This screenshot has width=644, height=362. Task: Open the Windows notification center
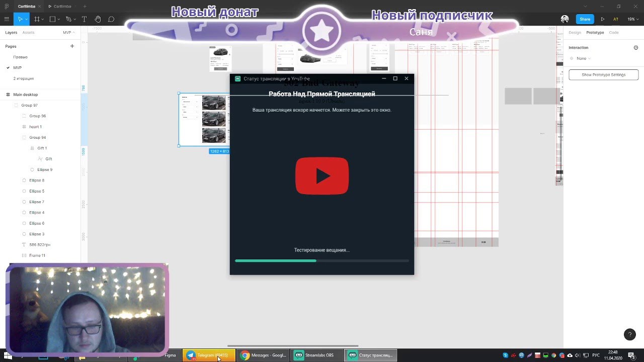631,355
